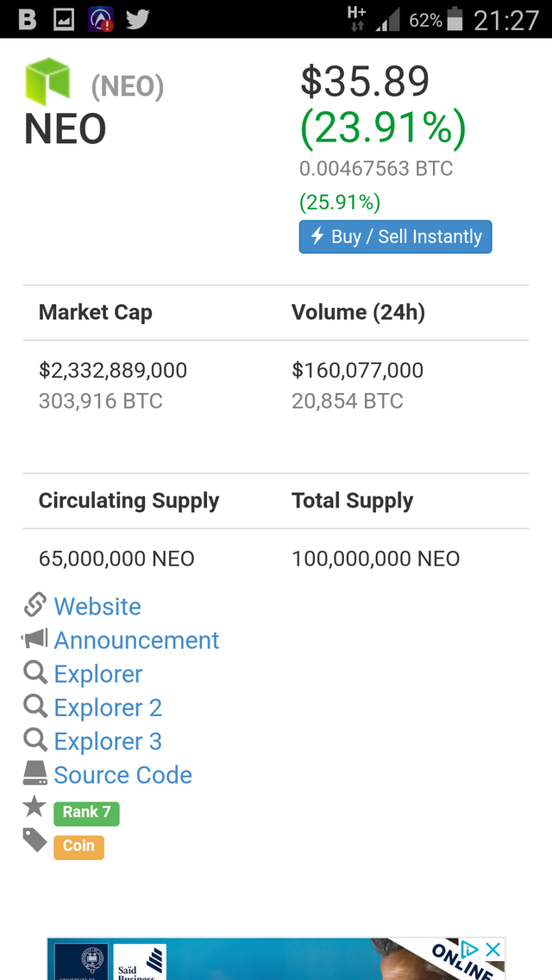The height and width of the screenshot is (980, 552).
Task: Click the megaphone icon beside Announcement
Action: (x=34, y=639)
